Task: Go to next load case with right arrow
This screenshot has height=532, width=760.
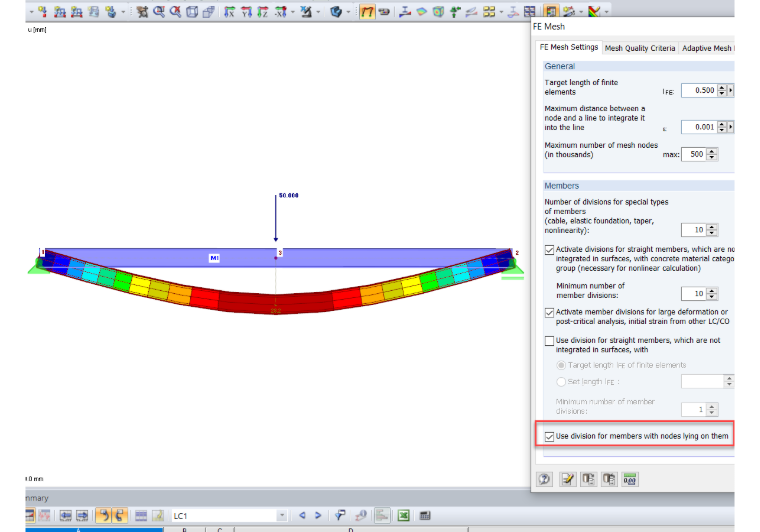Action: point(318,516)
